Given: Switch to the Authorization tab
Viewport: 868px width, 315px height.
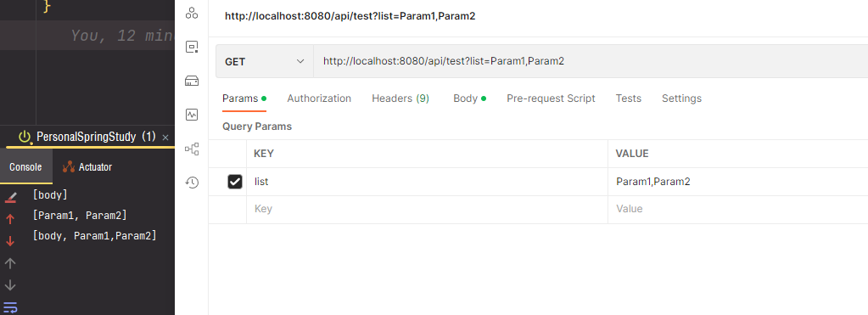Looking at the screenshot, I should (x=319, y=98).
